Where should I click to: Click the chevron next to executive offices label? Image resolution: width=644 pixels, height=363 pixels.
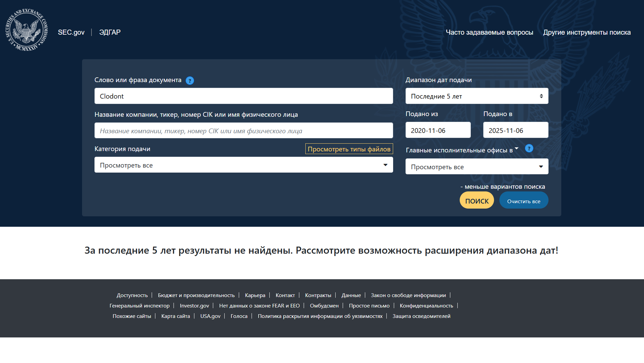pyautogui.click(x=517, y=147)
